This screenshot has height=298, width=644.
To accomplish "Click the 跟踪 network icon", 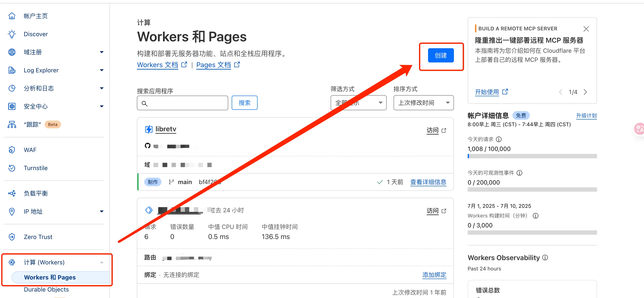I will click(x=12, y=124).
